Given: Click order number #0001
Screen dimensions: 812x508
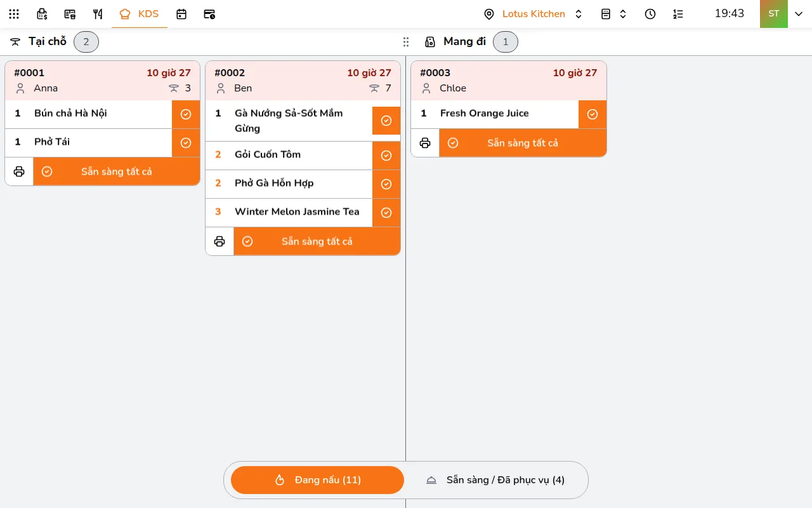Looking at the screenshot, I should point(29,73).
